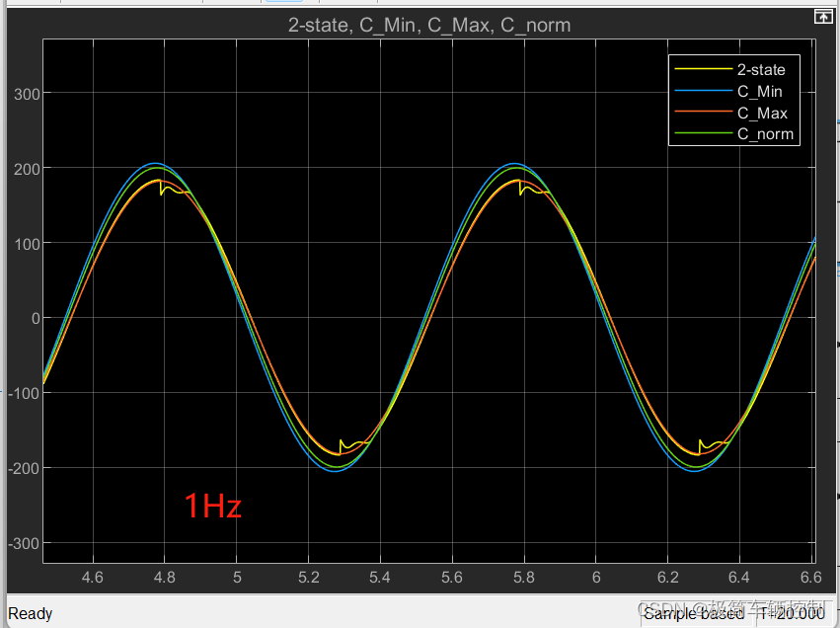Toggle C_Max signal in the legend
The width and height of the screenshot is (840, 628).
762,114
